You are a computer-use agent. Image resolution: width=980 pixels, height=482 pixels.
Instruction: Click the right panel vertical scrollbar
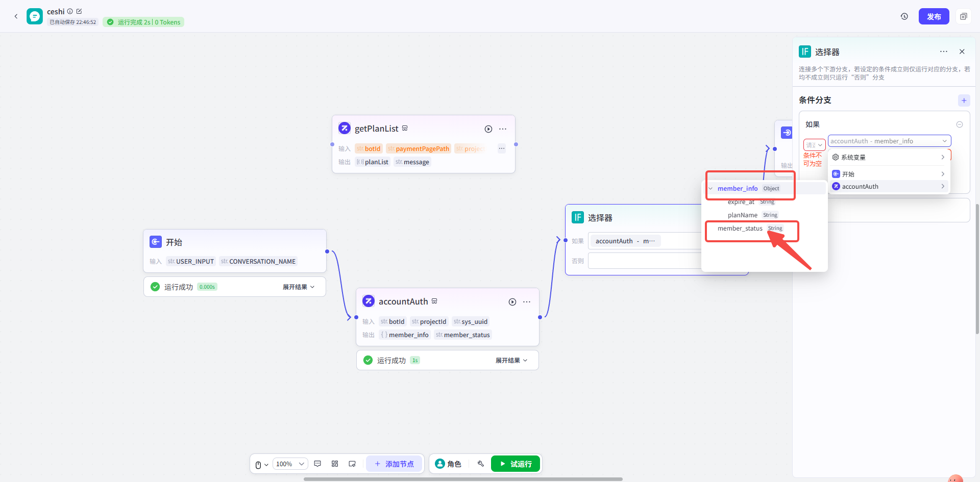[977, 269]
